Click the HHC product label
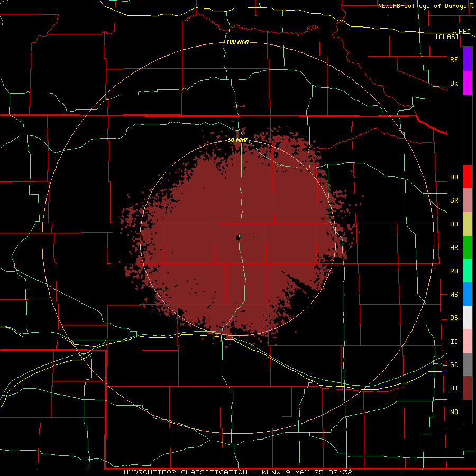 click(464, 32)
